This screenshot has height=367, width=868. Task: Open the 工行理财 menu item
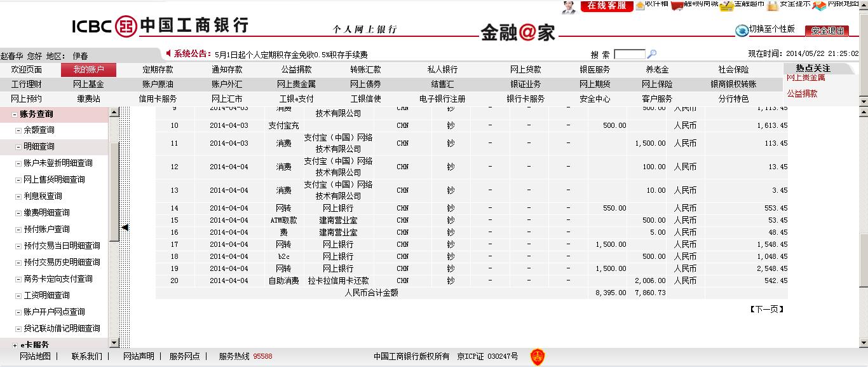click(27, 84)
